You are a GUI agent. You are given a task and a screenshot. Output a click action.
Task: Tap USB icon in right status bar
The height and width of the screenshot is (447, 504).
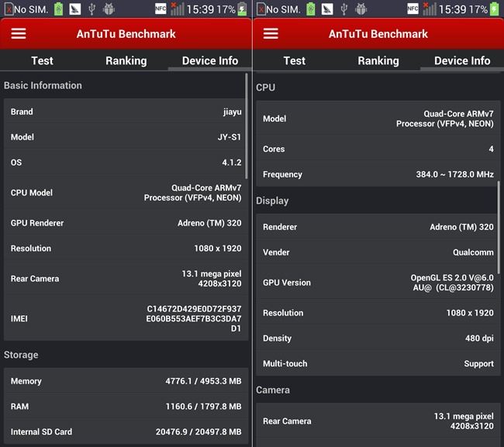point(344,9)
